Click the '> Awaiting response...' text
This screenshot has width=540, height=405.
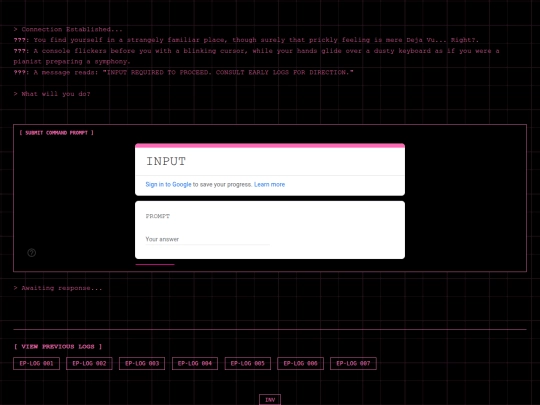click(58, 288)
